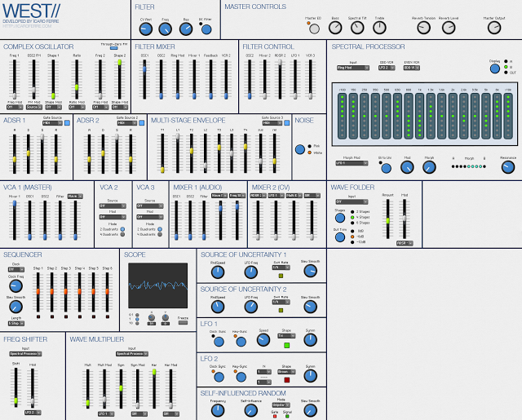Adjust the Scope X knob
This screenshot has width=522, height=420.
coord(151,317)
